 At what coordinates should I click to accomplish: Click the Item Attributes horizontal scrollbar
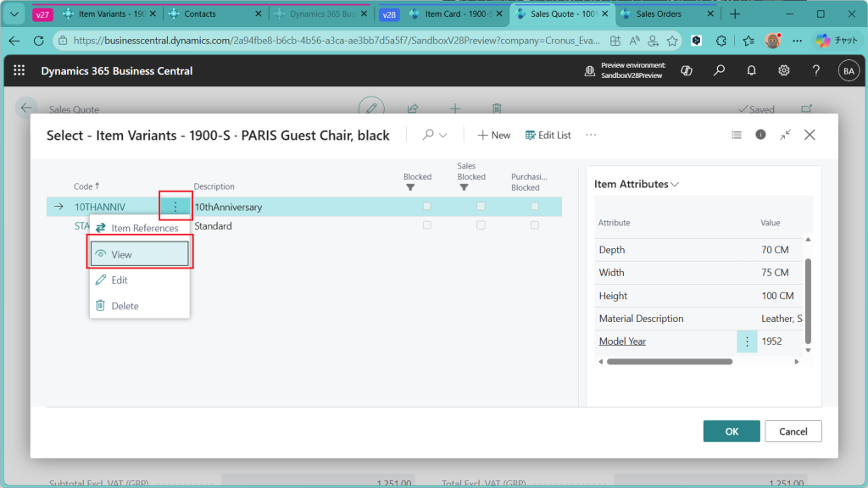click(x=670, y=362)
